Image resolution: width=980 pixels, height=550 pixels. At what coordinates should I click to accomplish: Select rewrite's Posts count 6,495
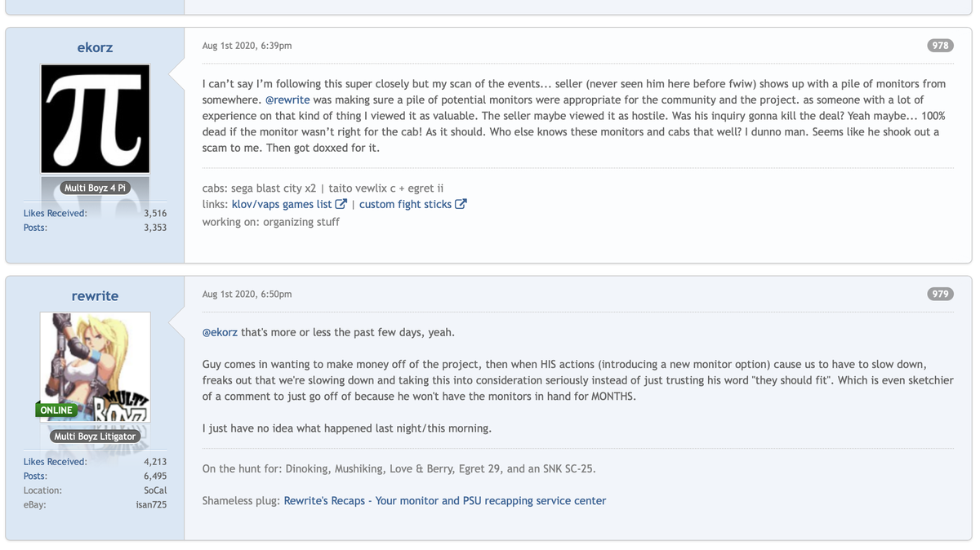(x=155, y=476)
